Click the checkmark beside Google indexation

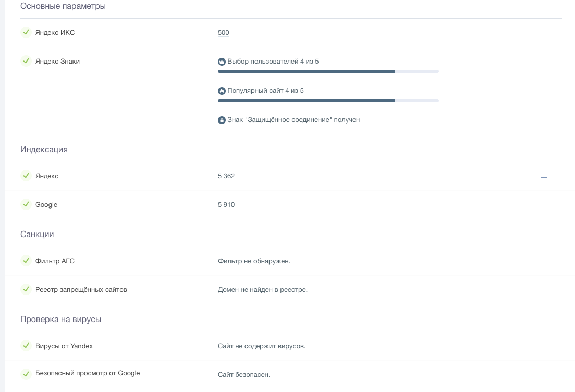click(26, 204)
